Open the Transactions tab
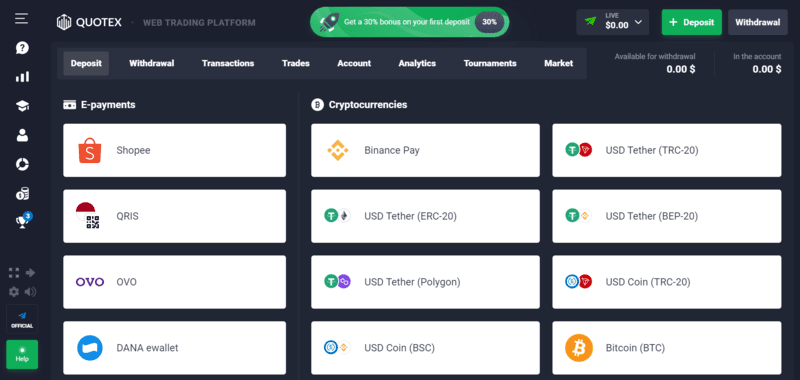800x380 pixels. click(228, 63)
